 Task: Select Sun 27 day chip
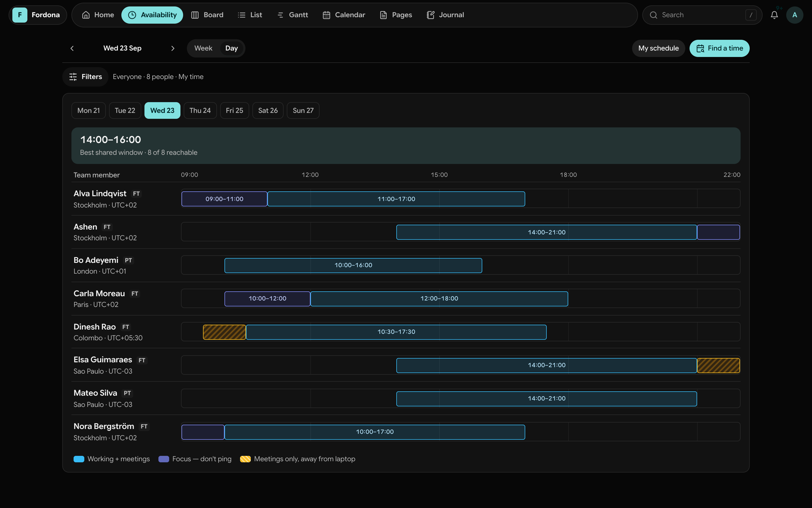(x=303, y=110)
